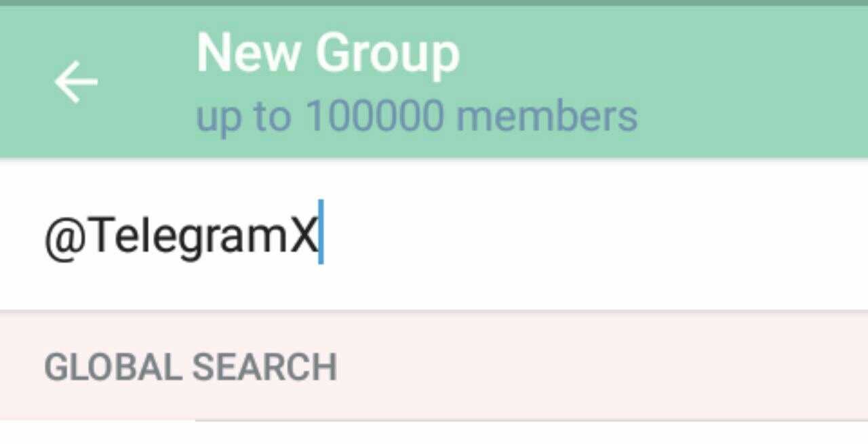Click the blue text cursor in search field
868x444 pixels.
pyautogui.click(x=321, y=232)
